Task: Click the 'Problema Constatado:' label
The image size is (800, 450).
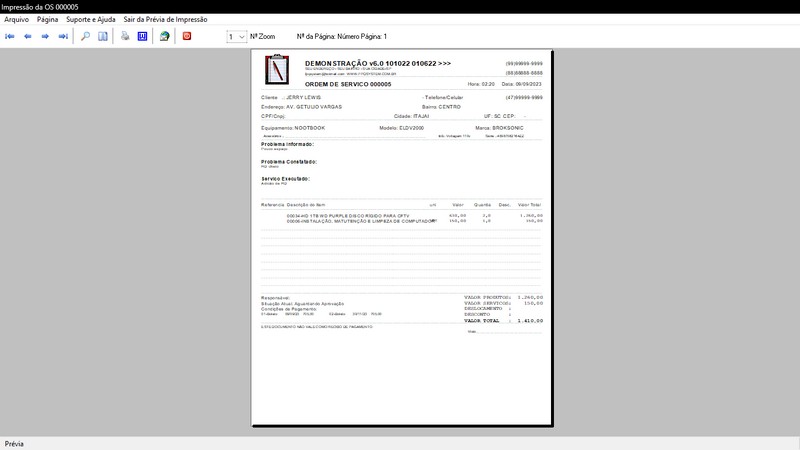Action: coord(289,162)
